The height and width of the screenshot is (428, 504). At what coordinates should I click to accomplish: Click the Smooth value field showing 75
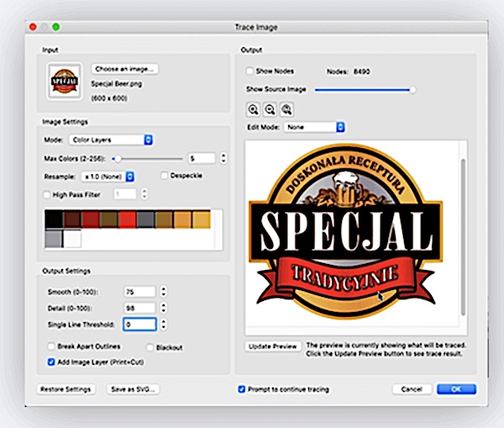pyautogui.click(x=139, y=292)
